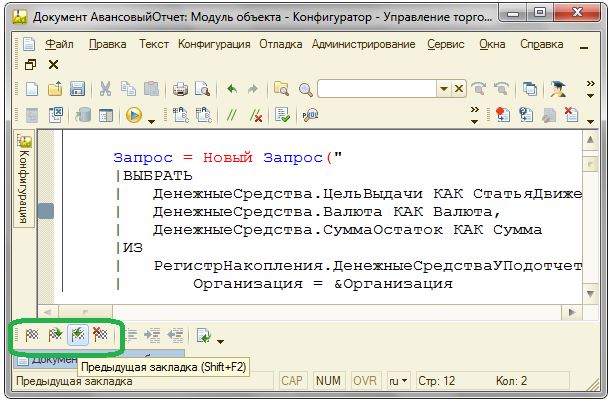The height and width of the screenshot is (403, 612).
Task: Click the Undo arrow icon
Action: point(232,90)
